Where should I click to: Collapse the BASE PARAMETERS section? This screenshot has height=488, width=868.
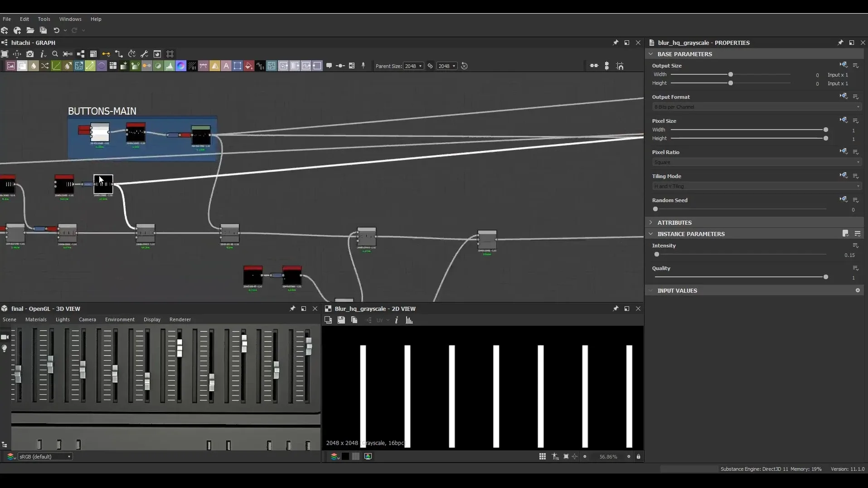pyautogui.click(x=651, y=54)
